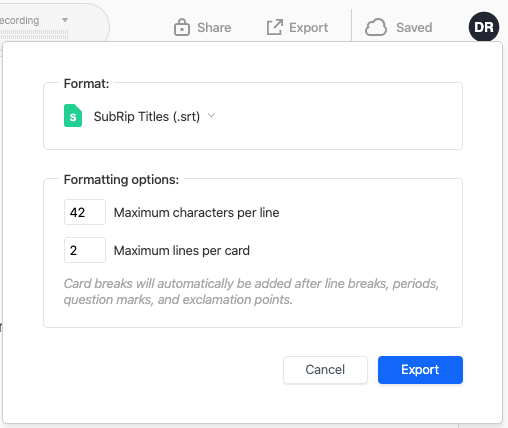Click the Share lock icon
The image size is (508, 428).
pyautogui.click(x=182, y=27)
